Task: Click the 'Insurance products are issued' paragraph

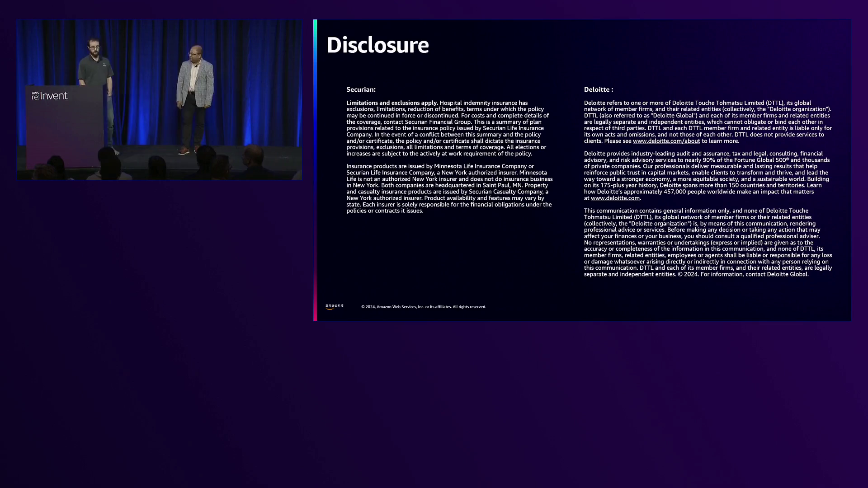Action: coord(449,188)
